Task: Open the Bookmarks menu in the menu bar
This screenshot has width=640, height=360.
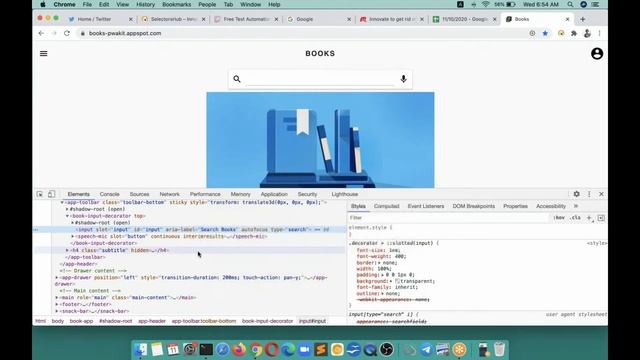Action: (176, 4)
